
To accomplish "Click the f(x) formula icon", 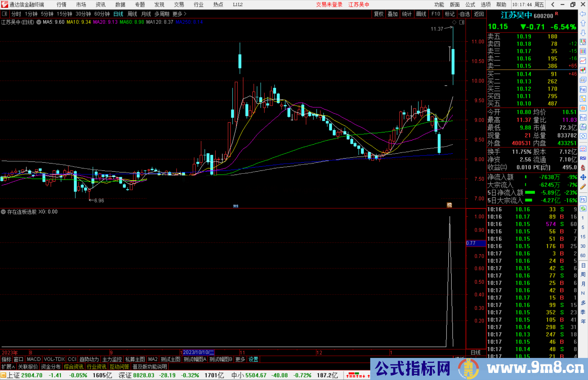I will tap(583, 127).
